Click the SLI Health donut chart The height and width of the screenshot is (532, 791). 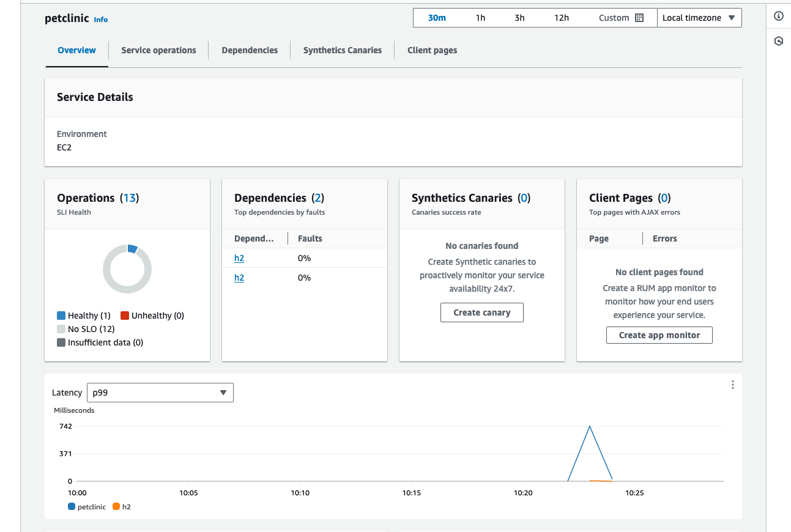tap(127, 268)
